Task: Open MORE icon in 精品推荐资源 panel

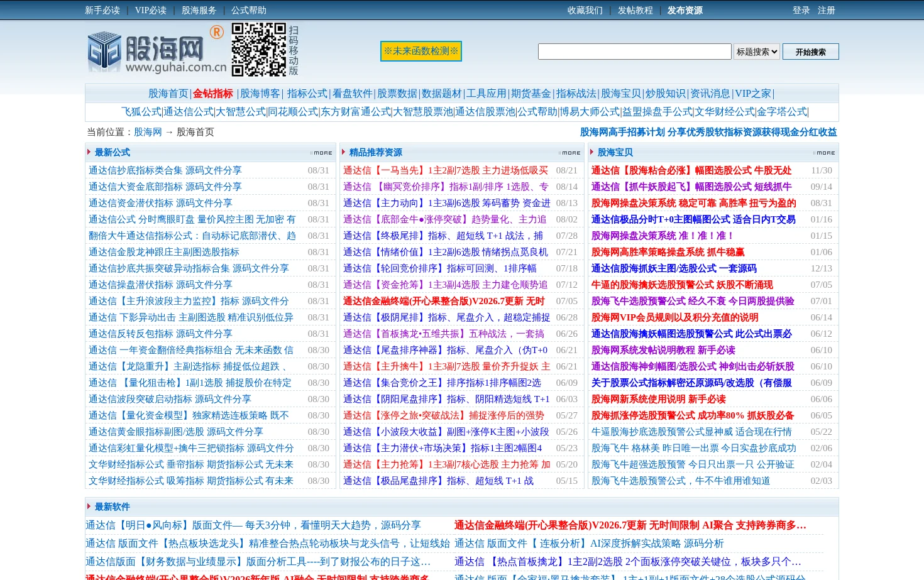Action: (x=569, y=153)
